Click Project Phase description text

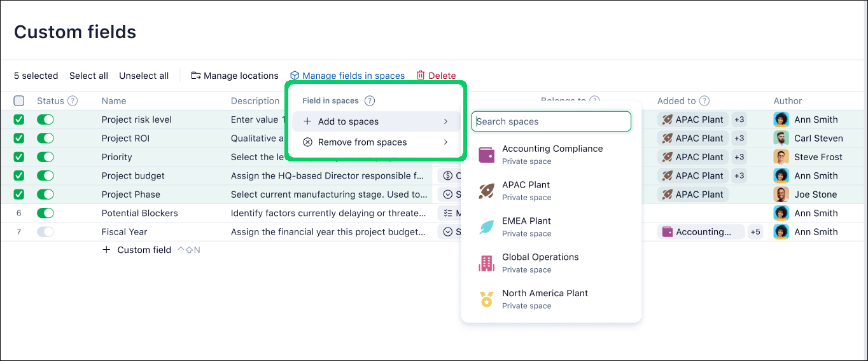(330, 194)
